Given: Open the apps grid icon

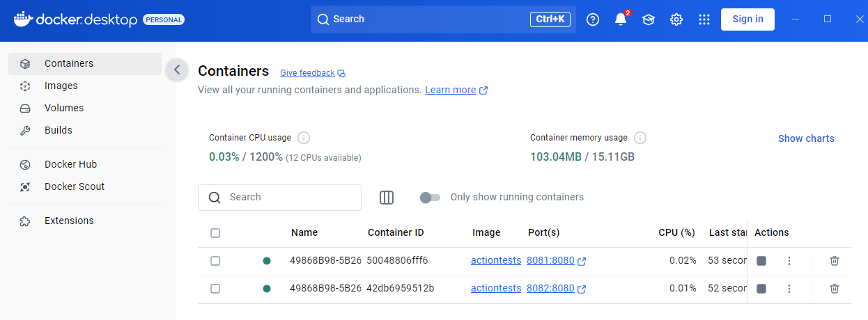Looking at the screenshot, I should pos(704,19).
